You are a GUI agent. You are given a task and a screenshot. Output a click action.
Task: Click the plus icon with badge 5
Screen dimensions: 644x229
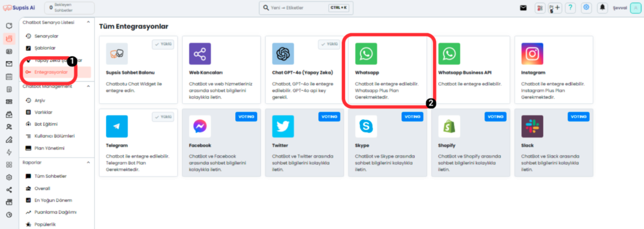[x=555, y=8]
